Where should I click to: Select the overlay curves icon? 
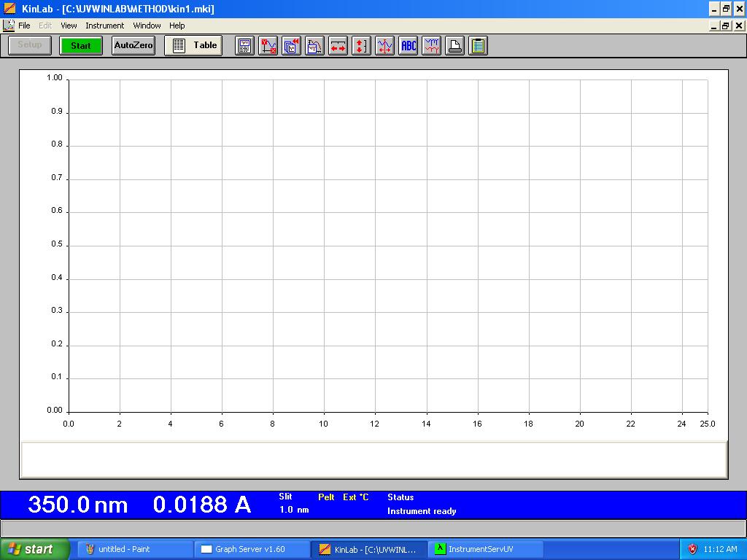click(x=430, y=45)
